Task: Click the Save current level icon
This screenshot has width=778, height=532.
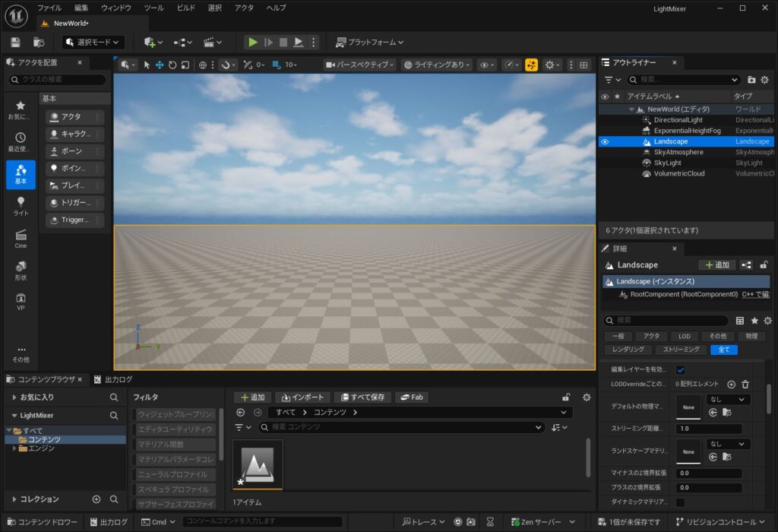Action: pyautogui.click(x=15, y=43)
